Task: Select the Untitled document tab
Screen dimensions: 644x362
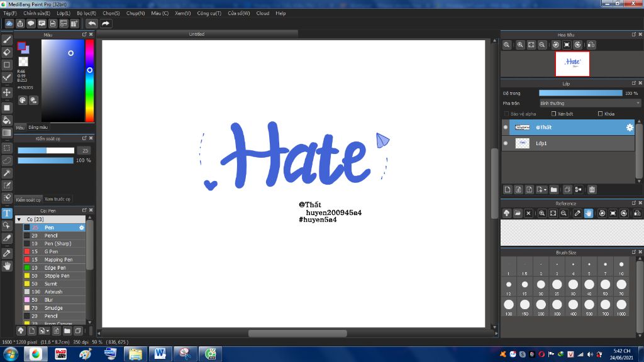Action: coord(196,34)
